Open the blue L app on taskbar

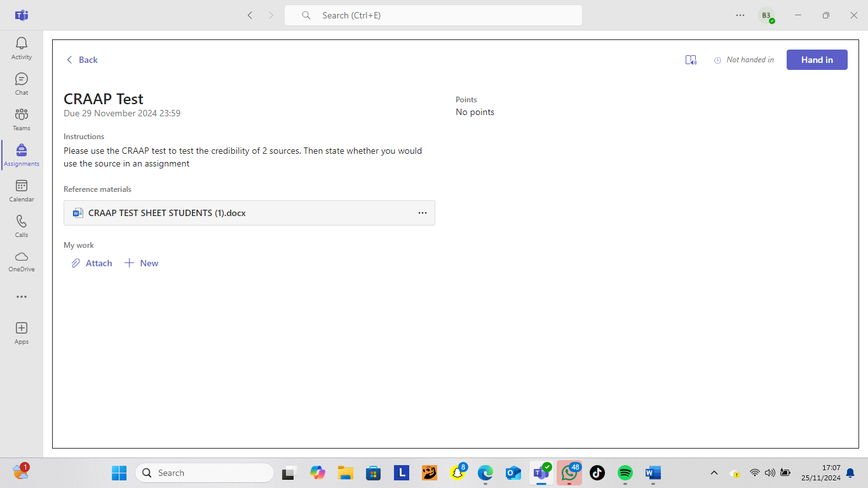coord(401,473)
